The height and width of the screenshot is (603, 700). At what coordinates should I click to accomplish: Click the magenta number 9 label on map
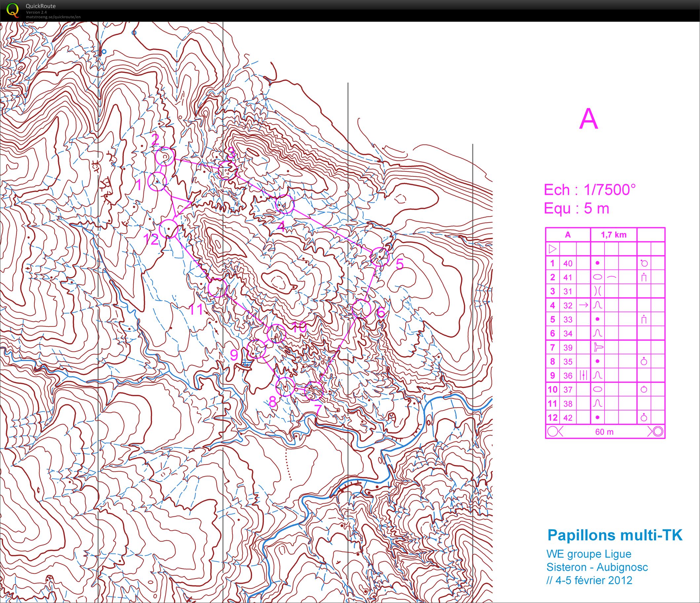pos(234,355)
